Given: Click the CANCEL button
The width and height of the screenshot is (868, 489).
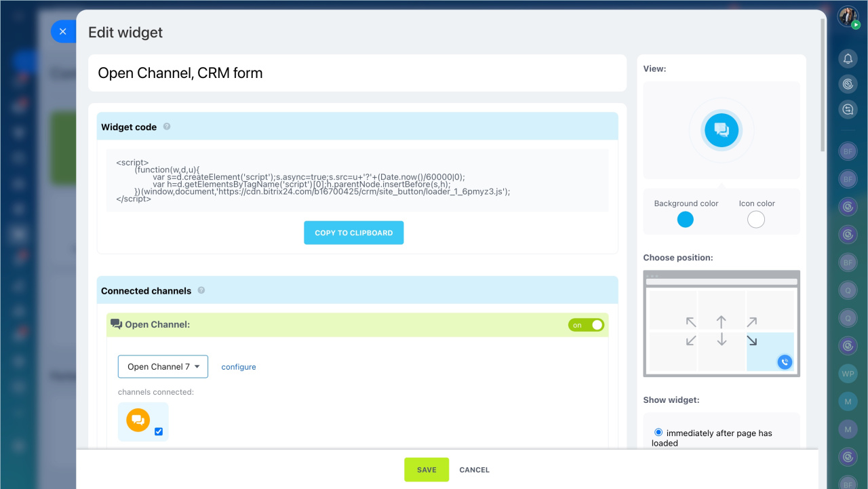Looking at the screenshot, I should point(474,469).
